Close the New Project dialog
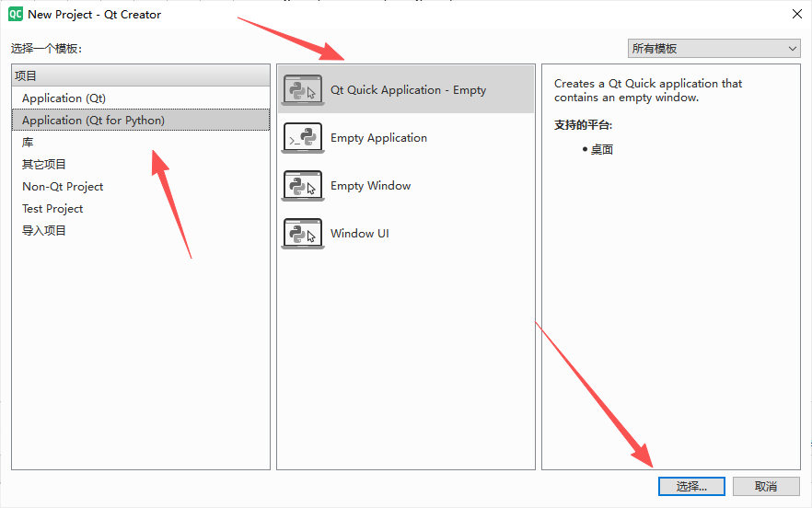Viewport: 812px width, 508px height. pyautogui.click(x=797, y=14)
